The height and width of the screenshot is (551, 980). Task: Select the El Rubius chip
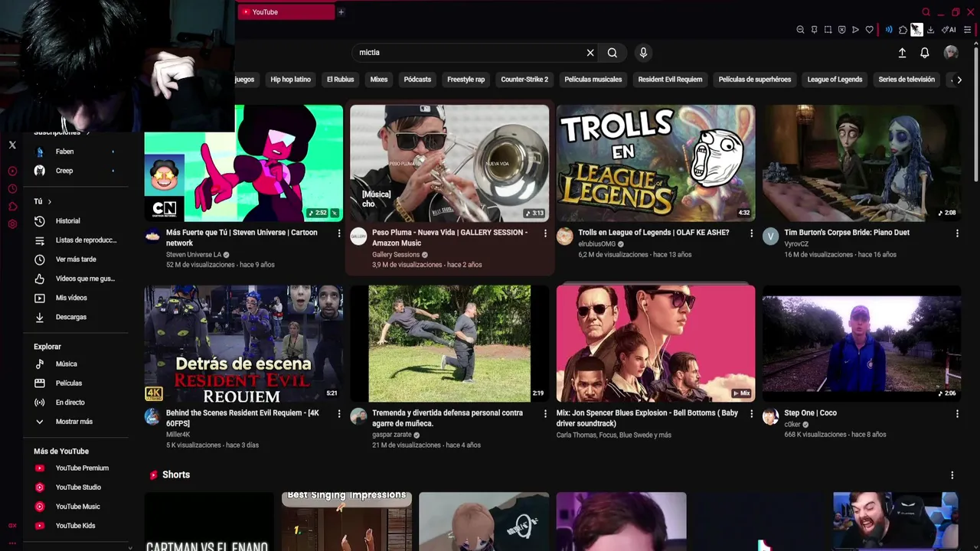[x=340, y=80]
